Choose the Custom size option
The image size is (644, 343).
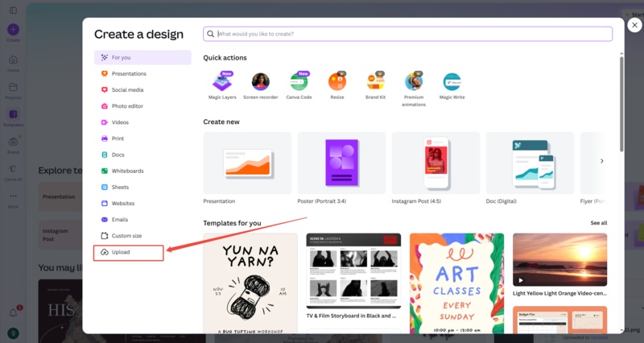click(126, 236)
